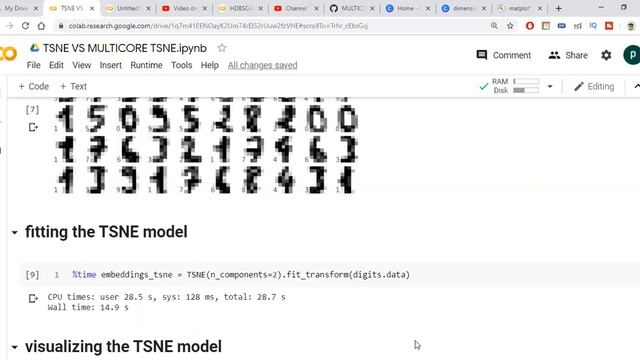Open the browser zoom magnifier icon
Image resolution: width=640 pixels, height=360 pixels.
click(494, 26)
